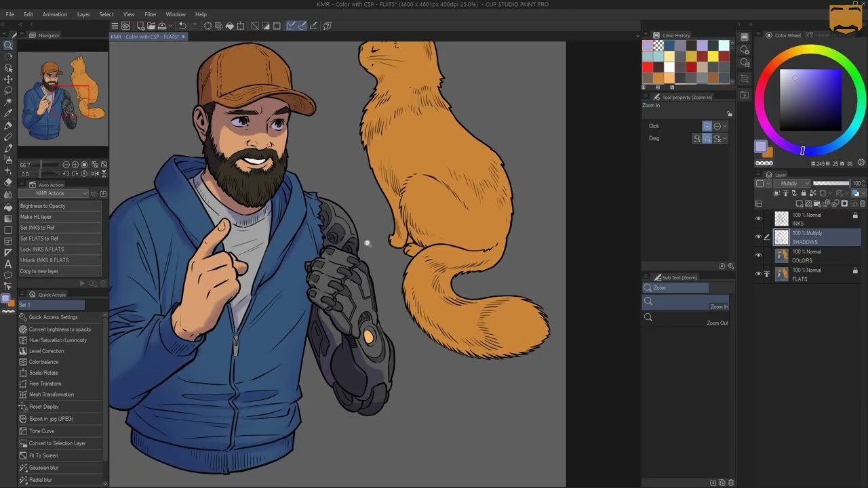
Task: Open the Quick Access panel menu icon
Action: 22,293
